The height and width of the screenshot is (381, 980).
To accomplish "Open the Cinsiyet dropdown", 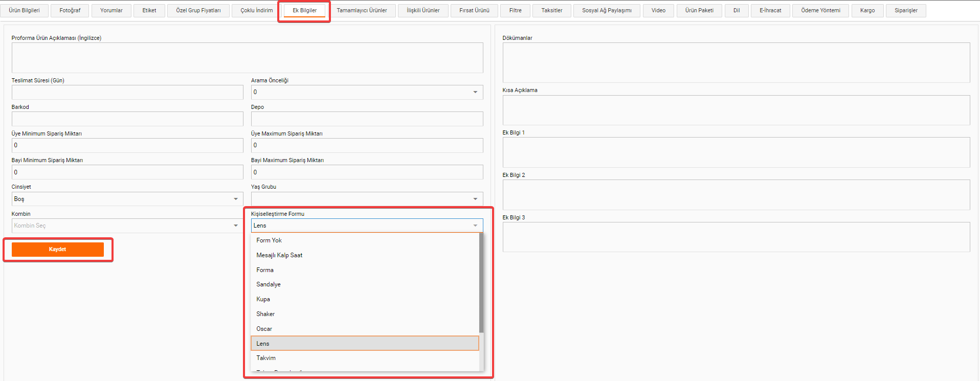I will pyautogui.click(x=127, y=199).
